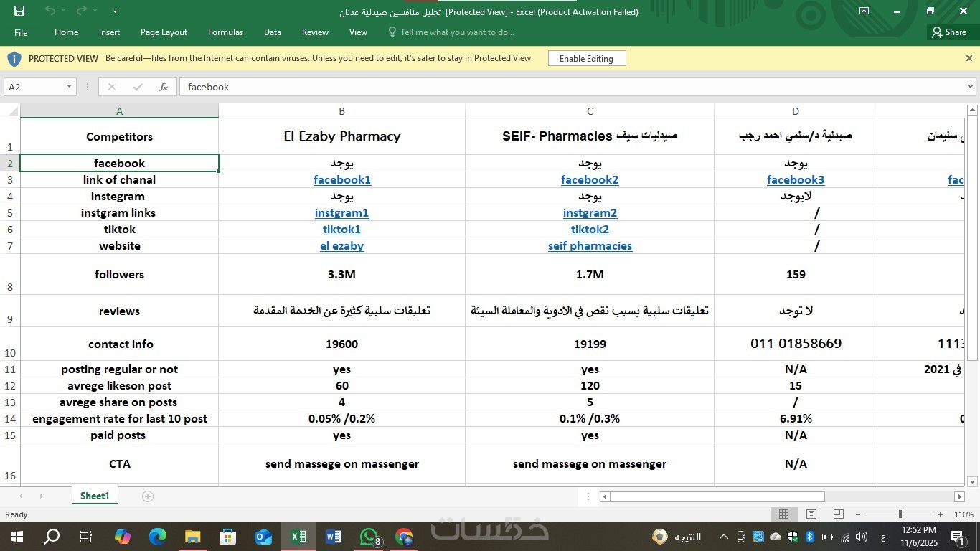Switch to the Review tab

[x=315, y=32]
